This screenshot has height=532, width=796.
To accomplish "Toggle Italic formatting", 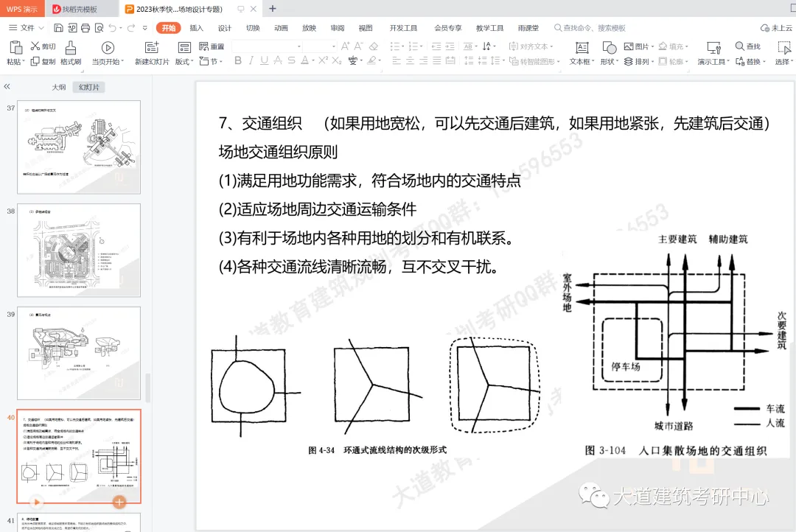I will (x=251, y=60).
